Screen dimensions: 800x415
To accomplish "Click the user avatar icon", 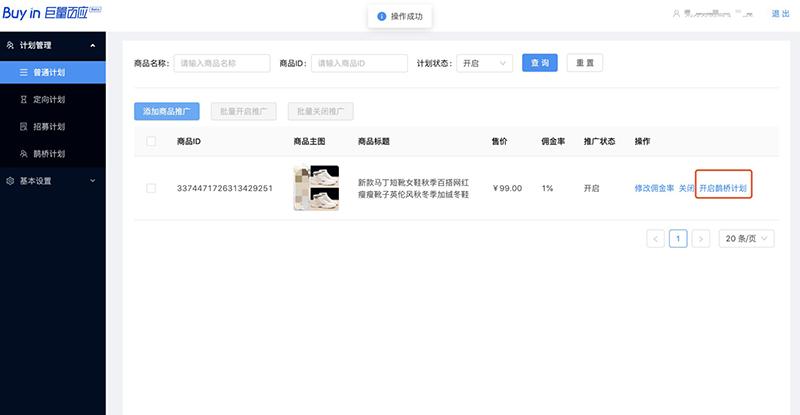I will tap(677, 14).
